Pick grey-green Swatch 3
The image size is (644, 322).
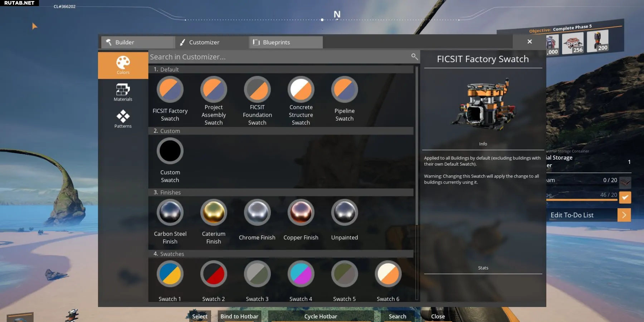257,274
